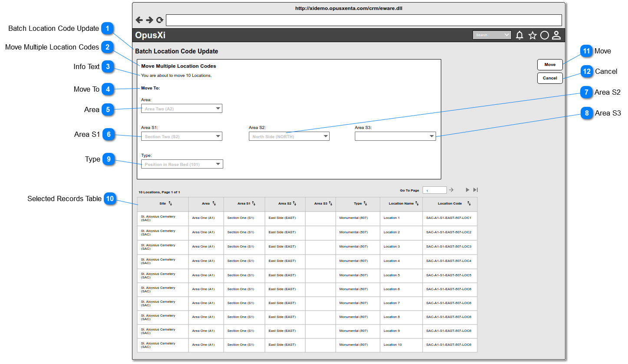Screen dimensions: 628x364
Task: Click the browser address bar
Action: 364,20
